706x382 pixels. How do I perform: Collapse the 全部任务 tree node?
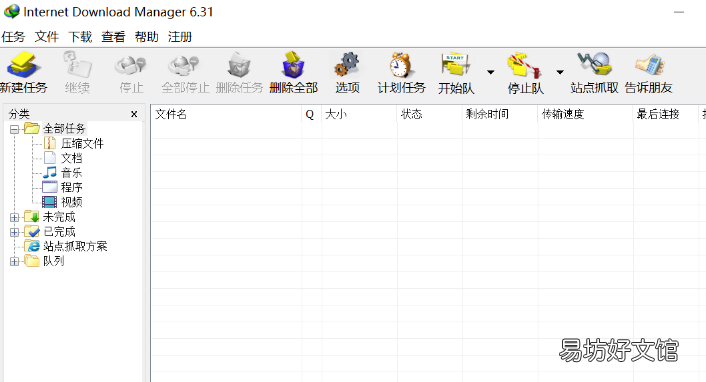click(x=14, y=129)
